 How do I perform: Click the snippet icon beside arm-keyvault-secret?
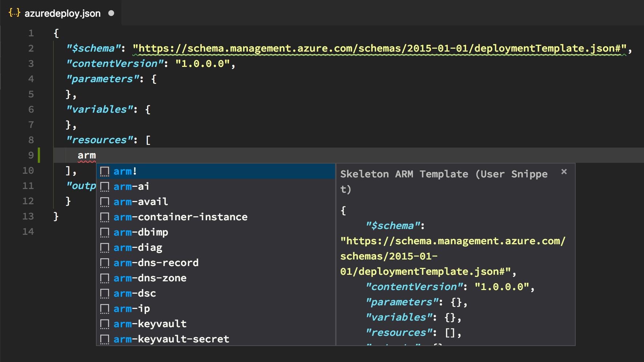click(105, 339)
